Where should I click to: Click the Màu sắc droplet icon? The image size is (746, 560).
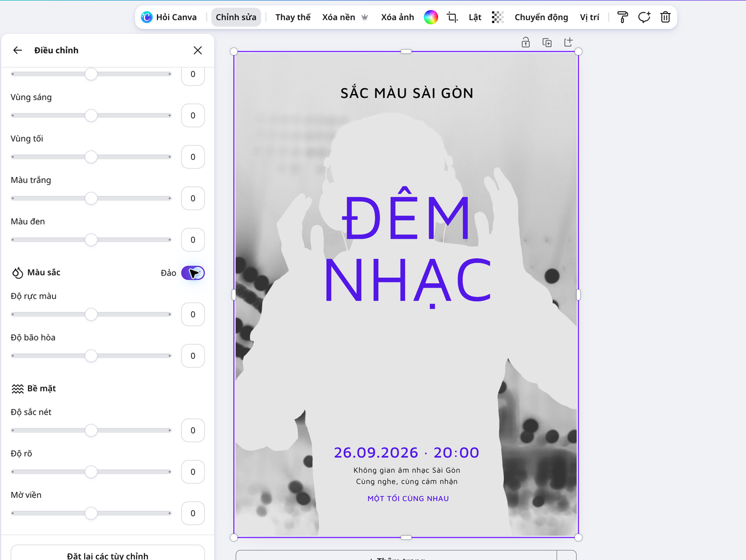pyautogui.click(x=17, y=273)
